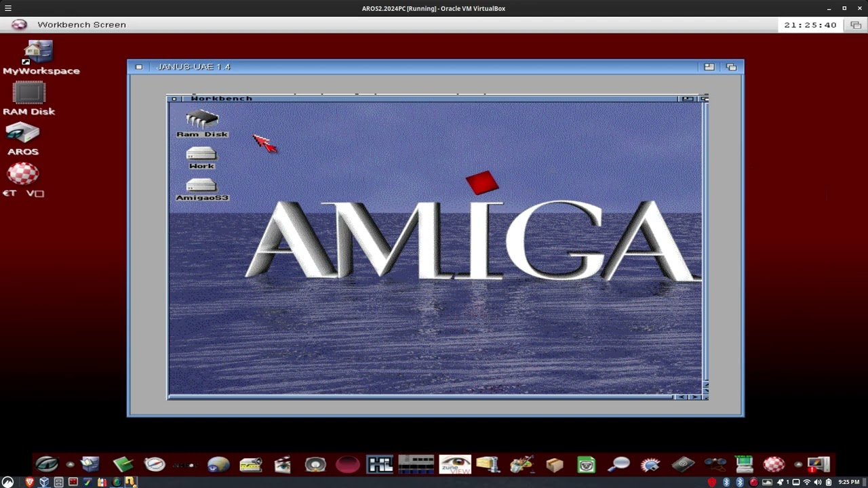
Task: Click the red oval dock icon
Action: coord(347,464)
